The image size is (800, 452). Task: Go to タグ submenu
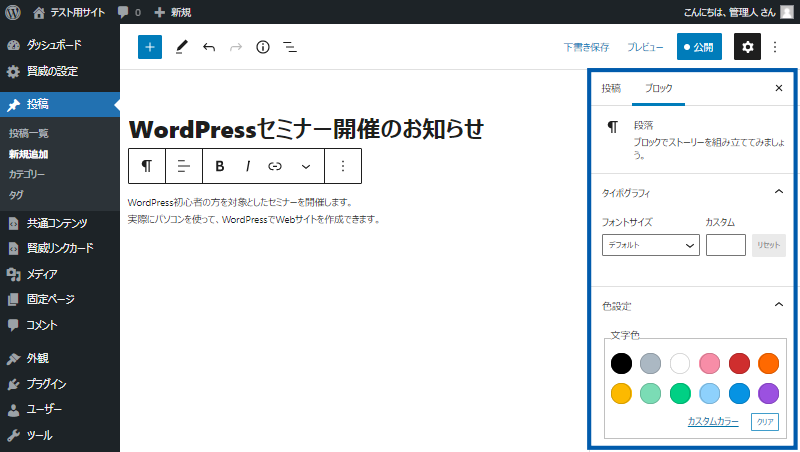click(16, 194)
